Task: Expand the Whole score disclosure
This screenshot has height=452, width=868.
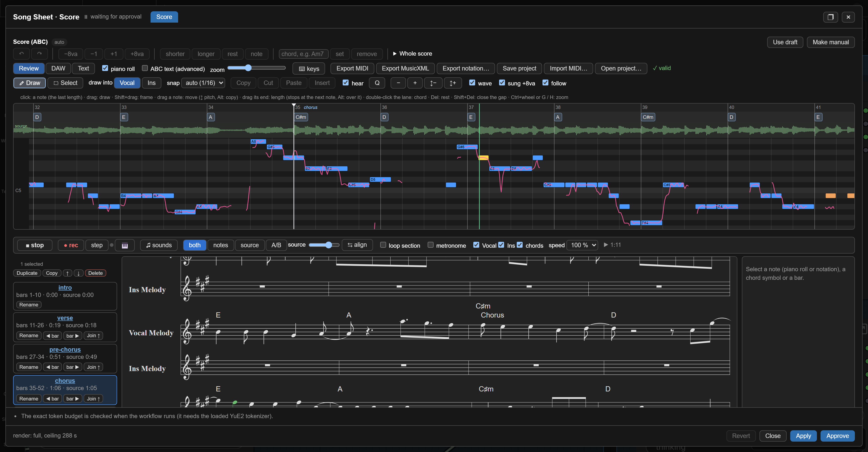Action: (413, 54)
